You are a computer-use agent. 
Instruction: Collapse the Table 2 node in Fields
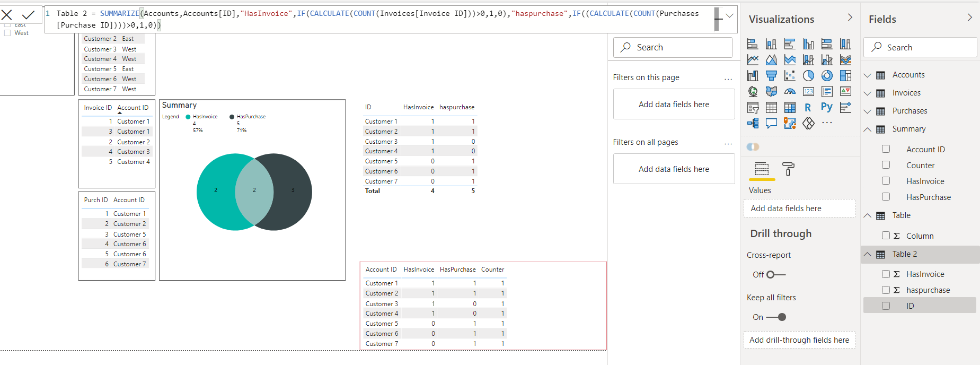click(868, 254)
